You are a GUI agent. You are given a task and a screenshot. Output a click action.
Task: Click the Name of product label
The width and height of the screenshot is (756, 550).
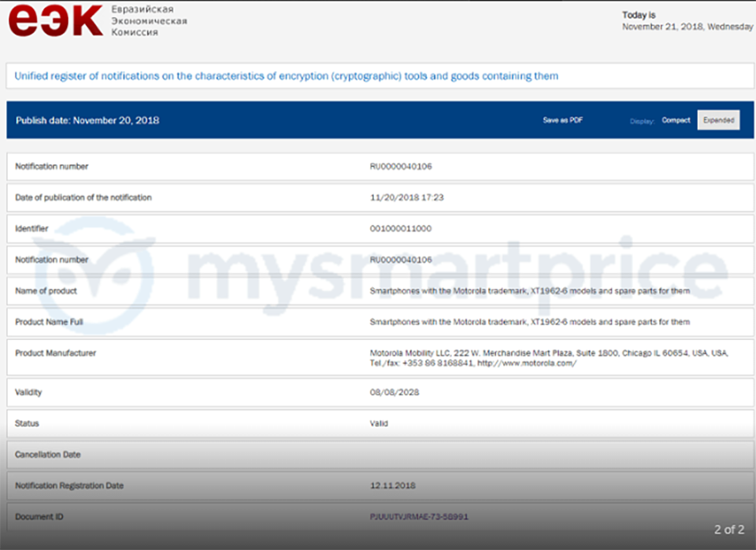tap(46, 291)
